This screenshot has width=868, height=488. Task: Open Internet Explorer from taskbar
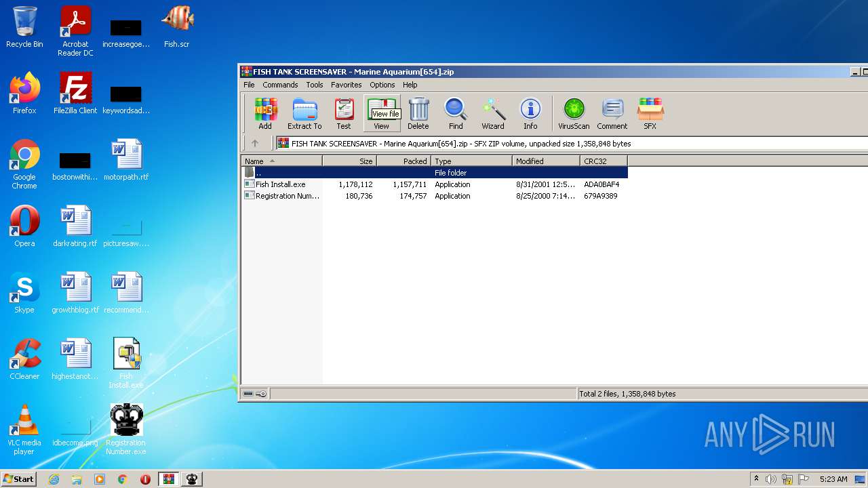54,479
